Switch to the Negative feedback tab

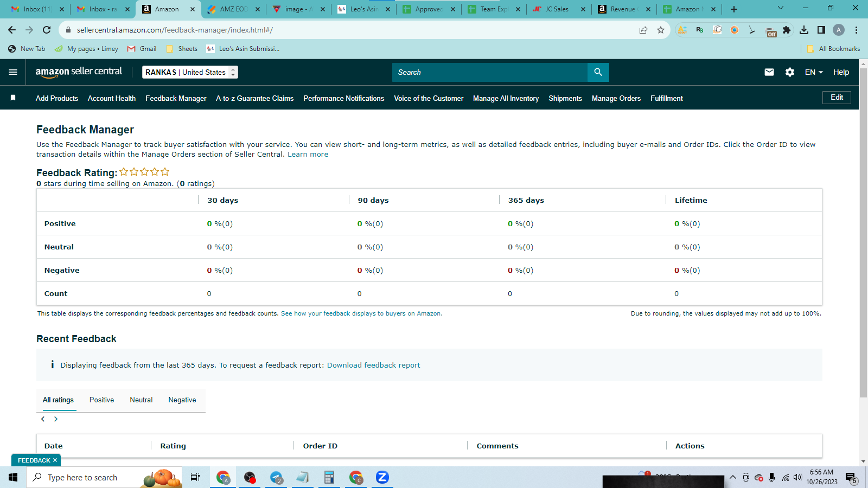[182, 400]
